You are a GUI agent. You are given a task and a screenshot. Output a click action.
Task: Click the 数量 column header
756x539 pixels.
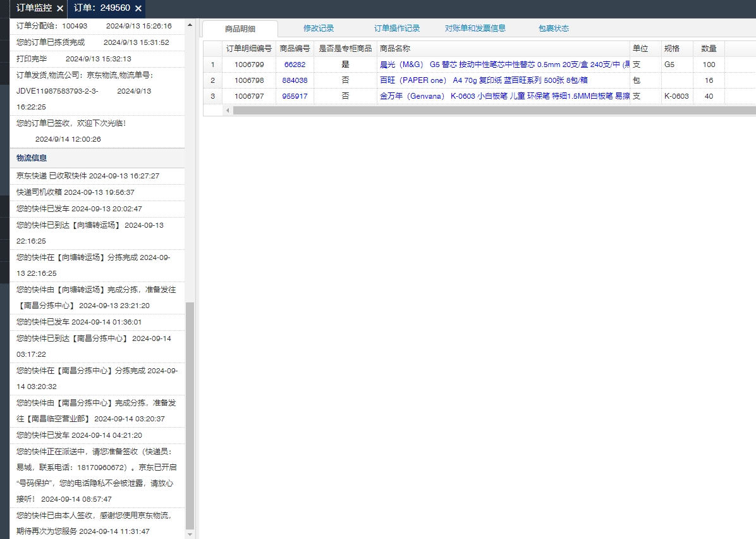pyautogui.click(x=709, y=49)
